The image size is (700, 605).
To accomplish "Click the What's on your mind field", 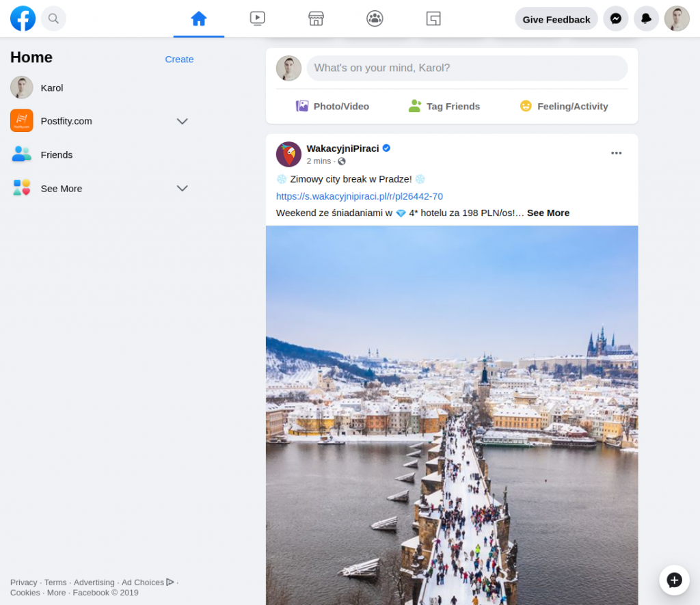I will coord(468,68).
